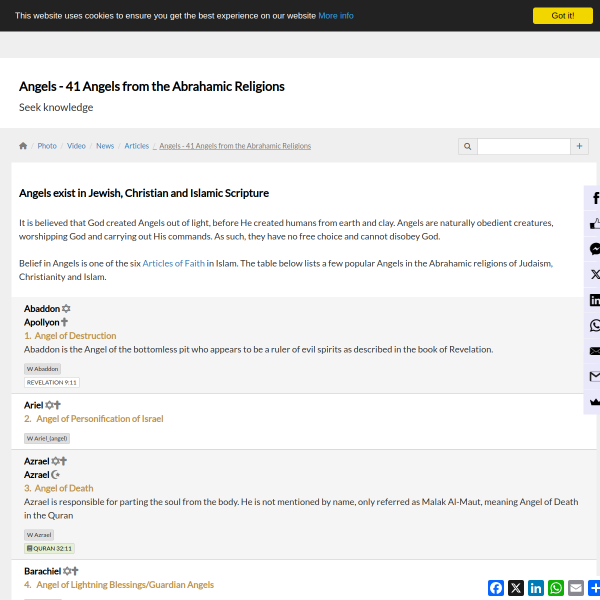Share on LinkedIn from bottom share bar
This screenshot has width=600, height=600.
pos(536,588)
